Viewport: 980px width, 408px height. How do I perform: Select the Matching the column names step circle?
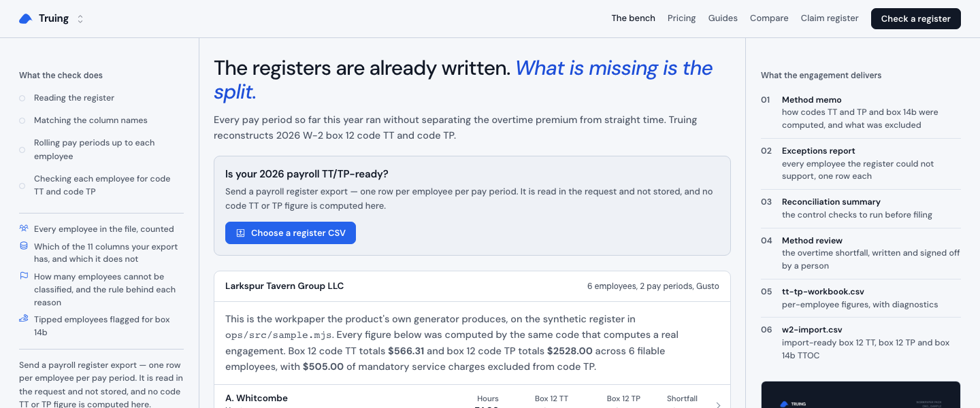pos(22,120)
